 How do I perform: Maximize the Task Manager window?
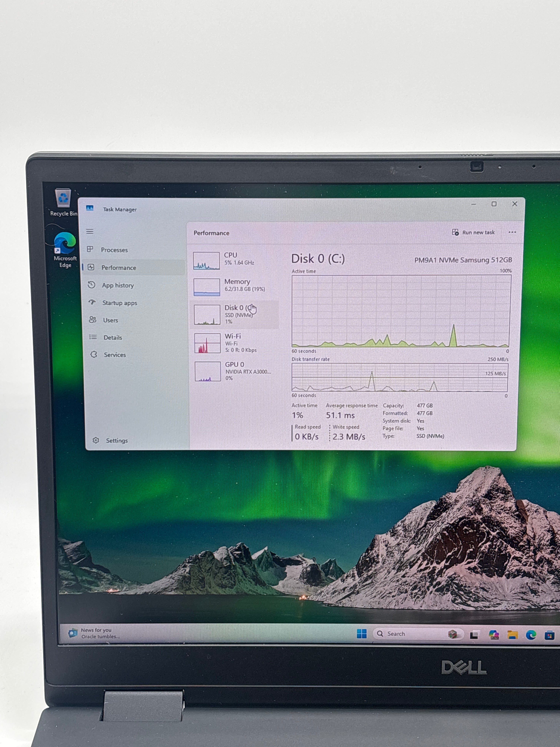coord(494,204)
